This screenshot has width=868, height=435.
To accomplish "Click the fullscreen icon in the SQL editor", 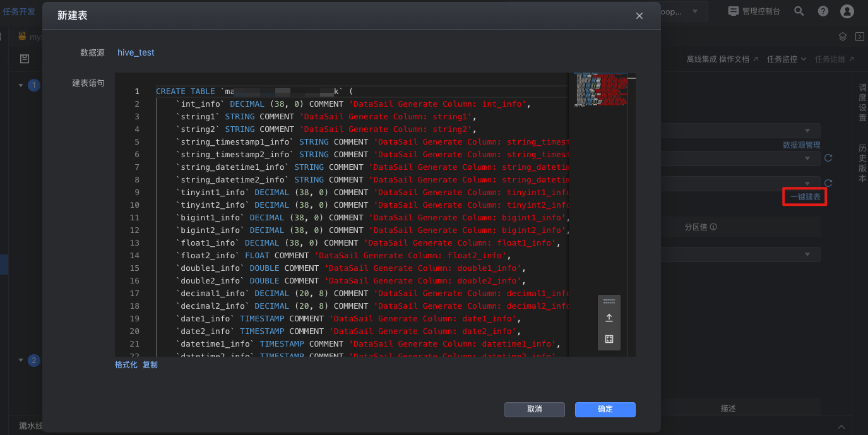I will tap(609, 339).
